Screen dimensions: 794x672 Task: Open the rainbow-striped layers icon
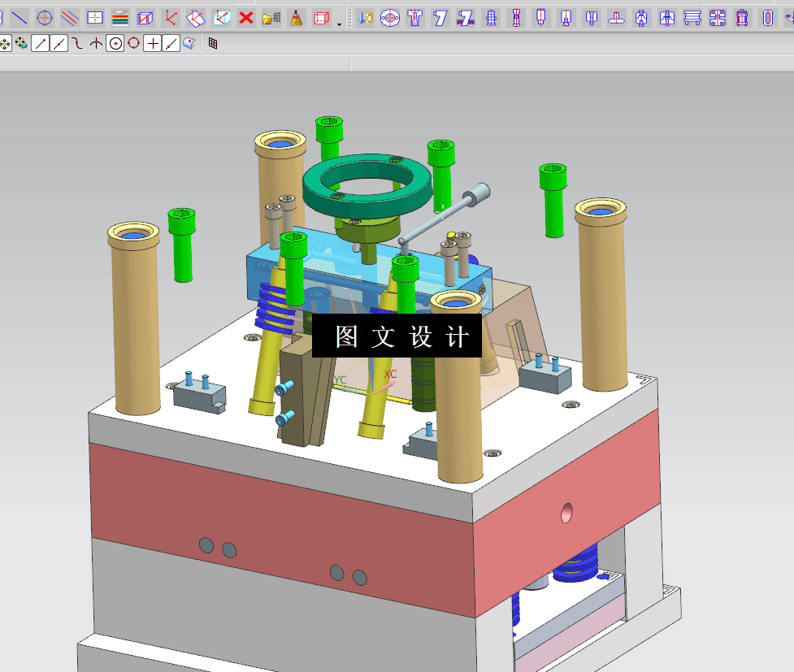pos(120,18)
